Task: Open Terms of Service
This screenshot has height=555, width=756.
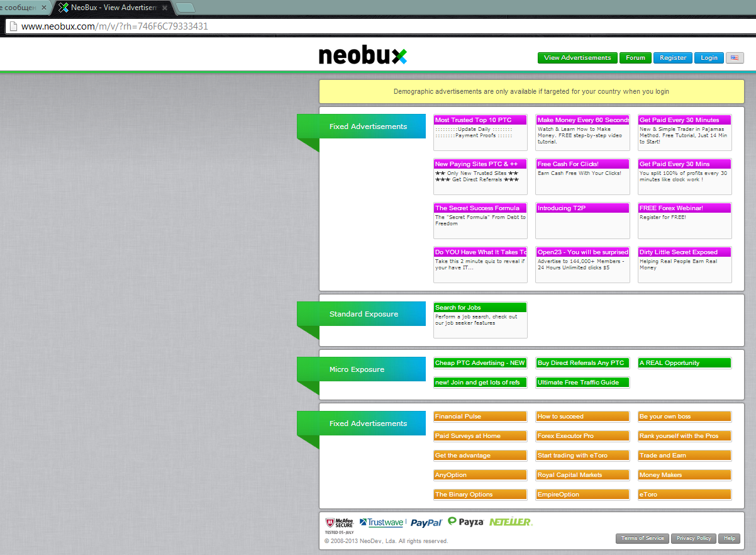Action: pyautogui.click(x=642, y=539)
